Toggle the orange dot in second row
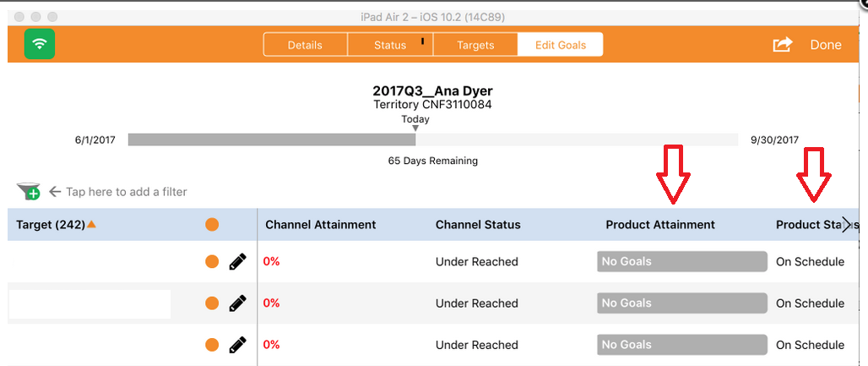Viewport: 868px width, 366px height. click(212, 303)
